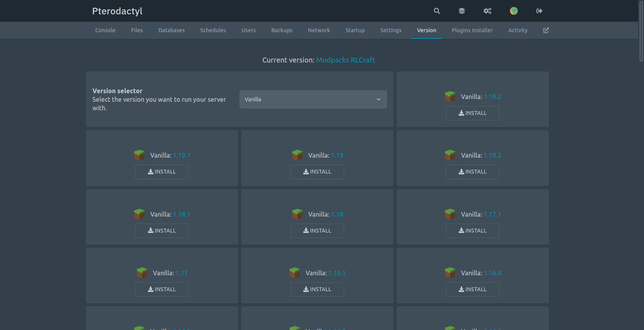
Task: Select the Version tab
Action: tap(426, 30)
